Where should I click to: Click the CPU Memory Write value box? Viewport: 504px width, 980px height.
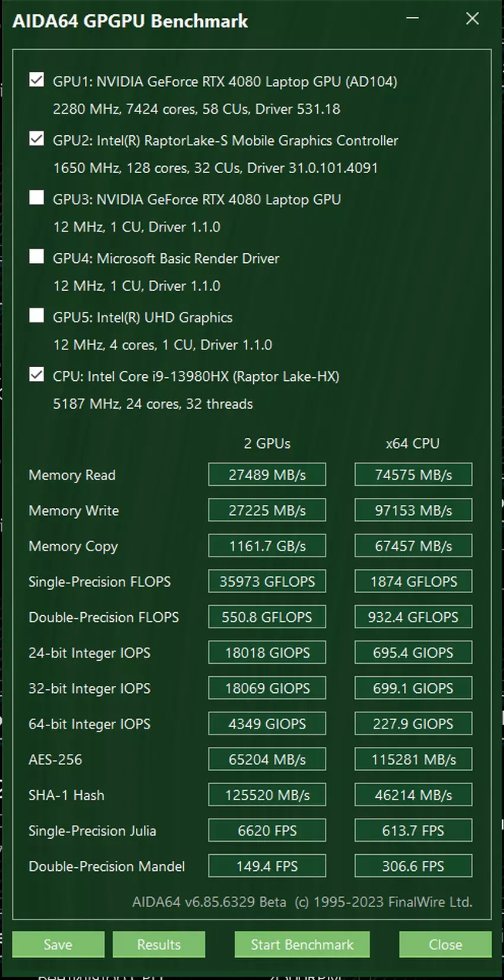click(x=413, y=510)
